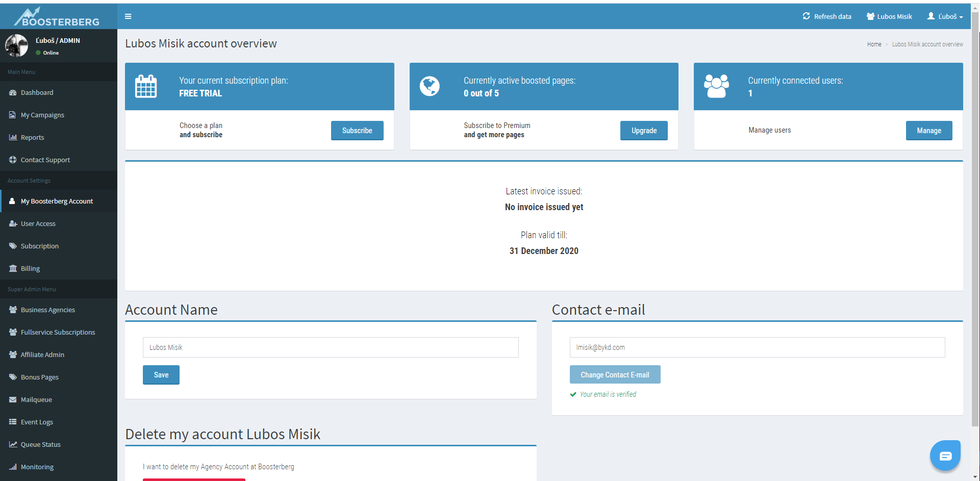
Task: Click the page vertical scrollbar
Action: coord(975,219)
